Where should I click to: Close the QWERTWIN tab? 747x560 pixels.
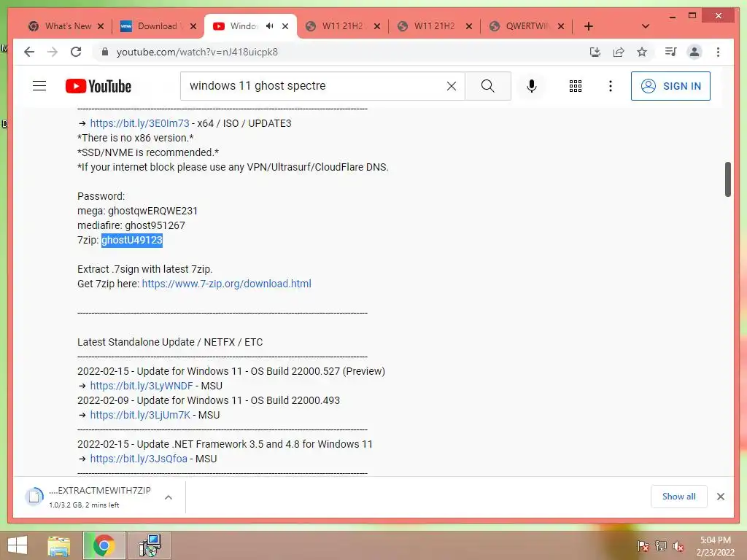561,26
